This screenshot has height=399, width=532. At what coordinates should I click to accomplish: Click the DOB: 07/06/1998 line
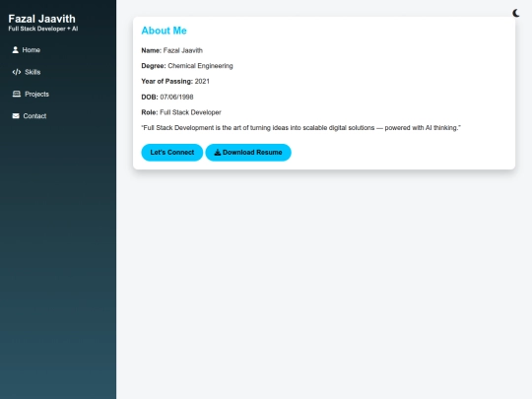coord(167,97)
